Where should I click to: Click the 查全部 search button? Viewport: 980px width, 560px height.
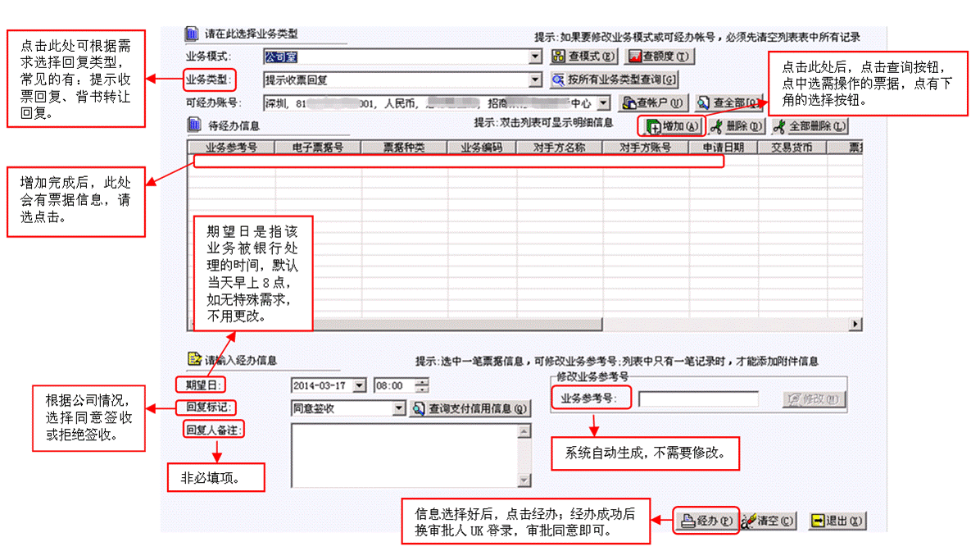pos(725,103)
